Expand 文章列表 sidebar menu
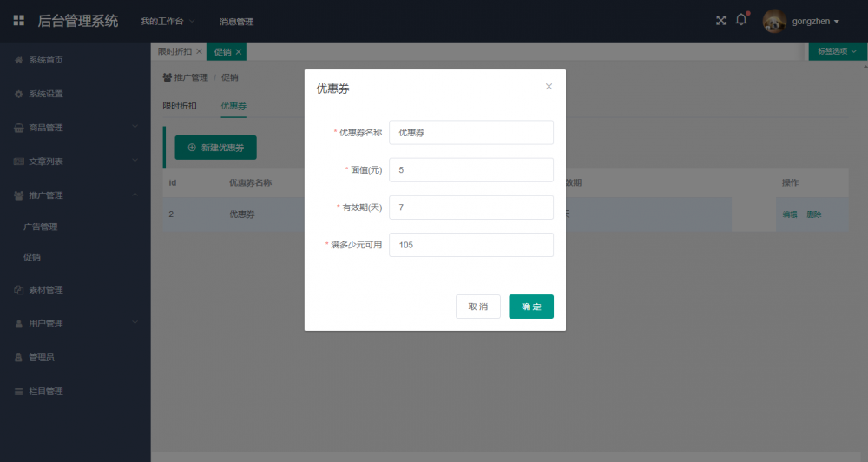This screenshot has width=868, height=462. click(76, 162)
